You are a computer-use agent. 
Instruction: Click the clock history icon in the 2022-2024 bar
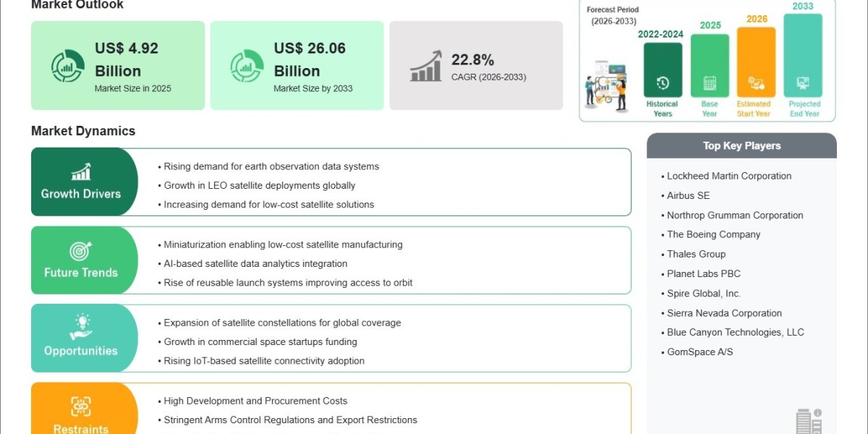663,83
